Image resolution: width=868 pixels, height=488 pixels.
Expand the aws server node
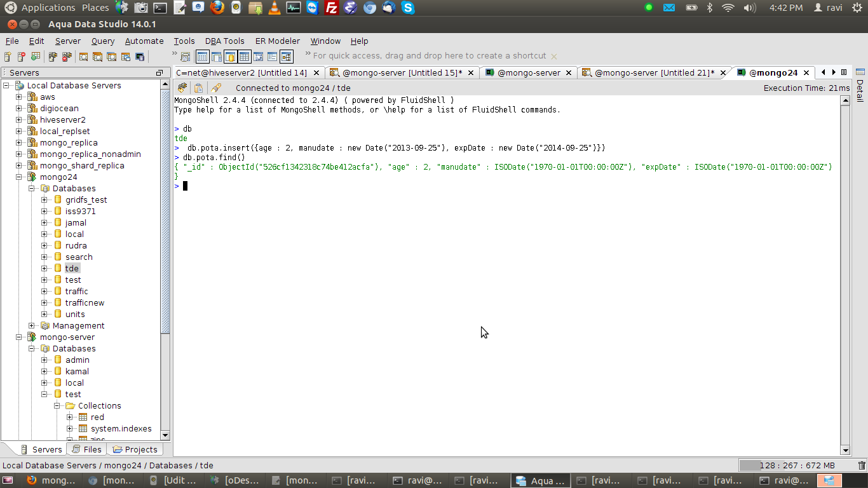coord(19,97)
